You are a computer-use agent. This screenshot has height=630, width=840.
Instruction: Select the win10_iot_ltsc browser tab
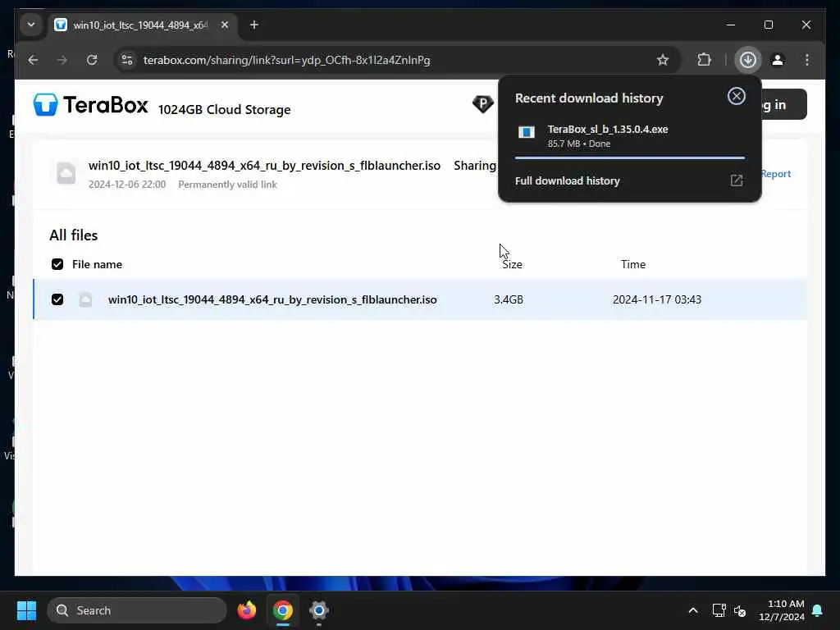(139, 25)
